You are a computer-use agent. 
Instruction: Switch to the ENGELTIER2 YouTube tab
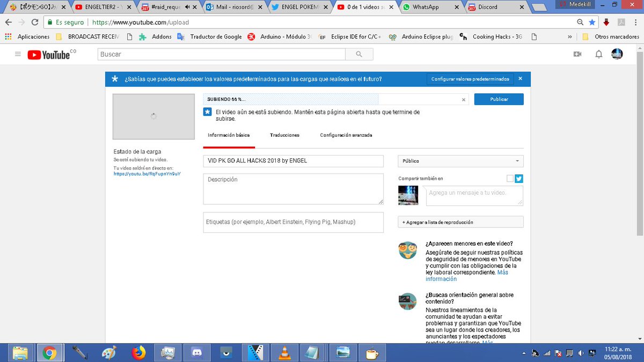click(102, 7)
